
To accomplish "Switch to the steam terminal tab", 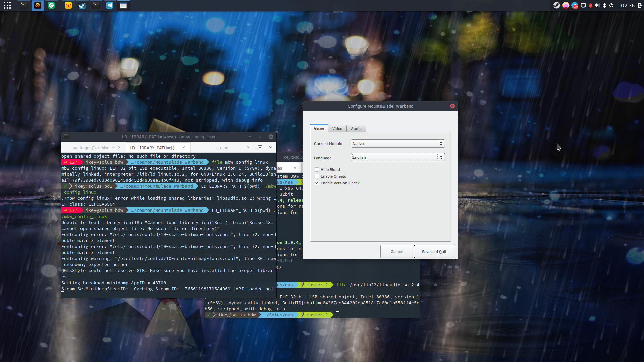I will pos(222,148).
